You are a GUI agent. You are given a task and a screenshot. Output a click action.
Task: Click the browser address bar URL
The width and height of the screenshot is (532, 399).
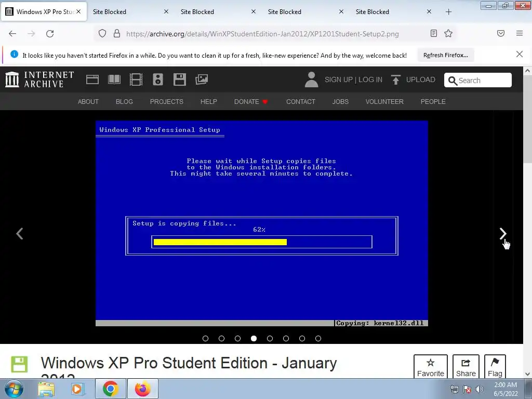point(262,34)
